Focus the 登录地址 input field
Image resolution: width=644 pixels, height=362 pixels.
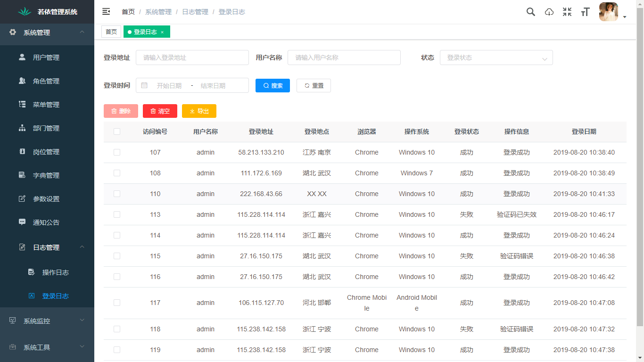click(x=192, y=58)
